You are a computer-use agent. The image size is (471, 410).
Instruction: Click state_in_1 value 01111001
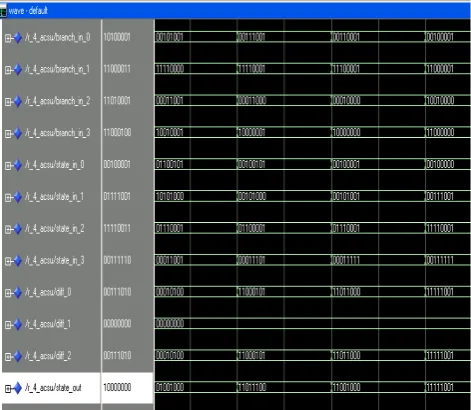pyautogui.click(x=117, y=196)
